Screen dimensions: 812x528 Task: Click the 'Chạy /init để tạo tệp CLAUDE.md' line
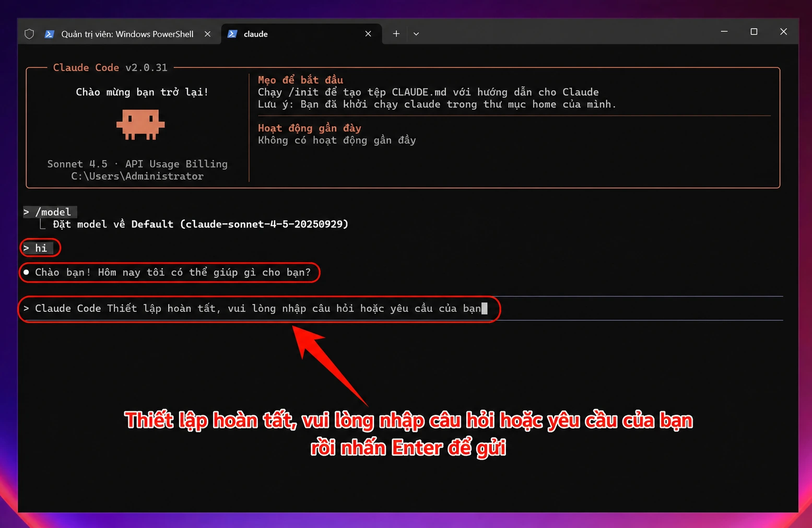click(428, 92)
